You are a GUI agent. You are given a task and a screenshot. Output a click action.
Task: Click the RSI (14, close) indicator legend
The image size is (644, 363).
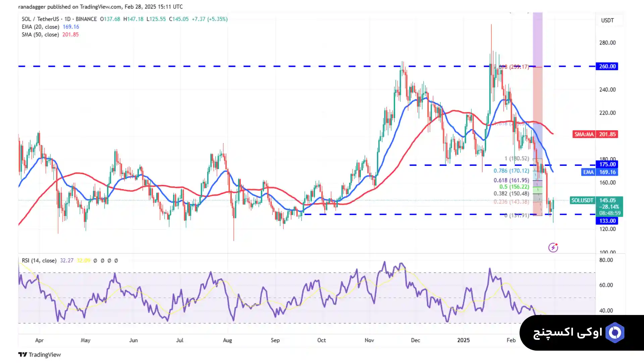coord(39,261)
